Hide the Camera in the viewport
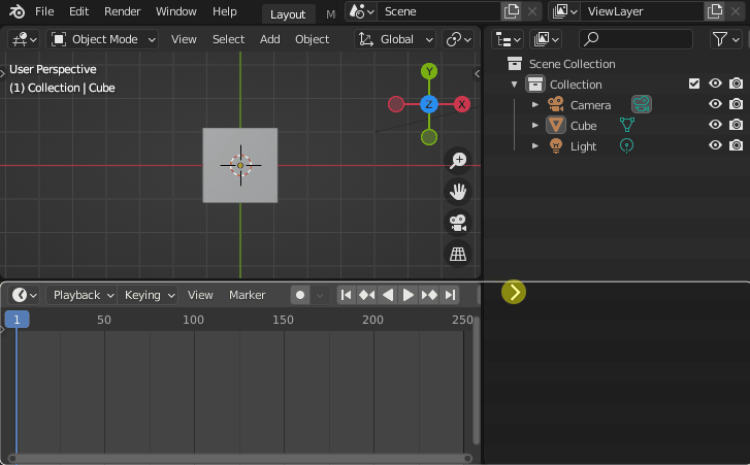 715,105
